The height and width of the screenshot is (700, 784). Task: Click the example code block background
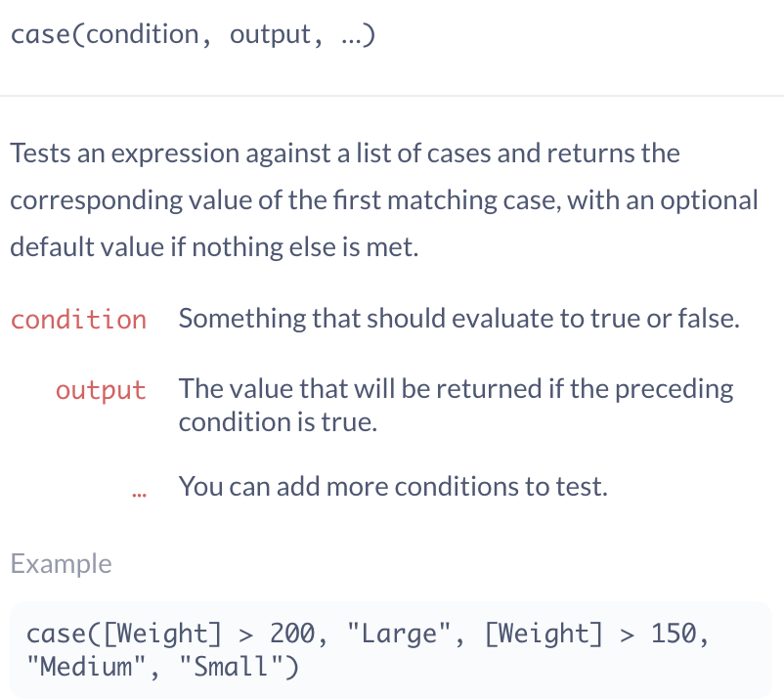pos(391,650)
